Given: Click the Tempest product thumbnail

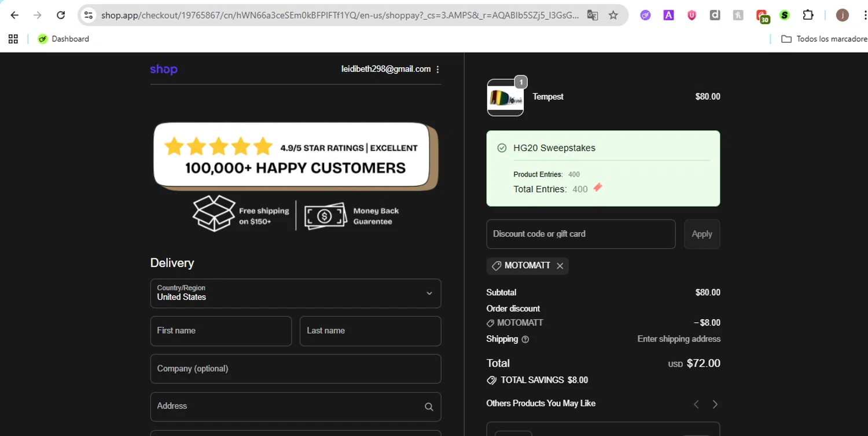Looking at the screenshot, I should [x=505, y=97].
